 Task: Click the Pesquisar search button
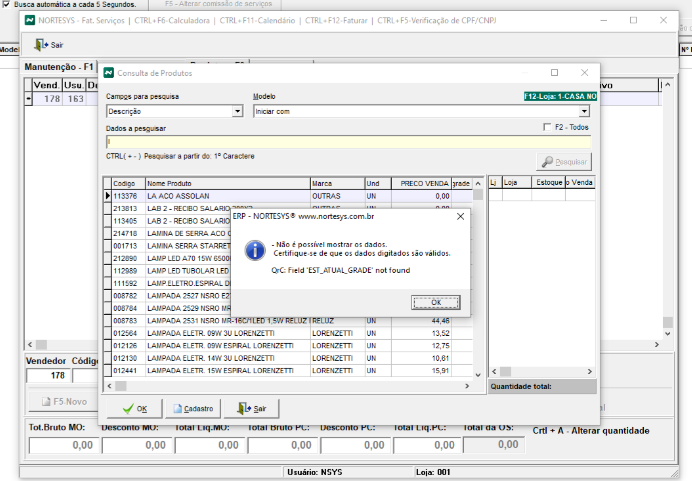565,161
